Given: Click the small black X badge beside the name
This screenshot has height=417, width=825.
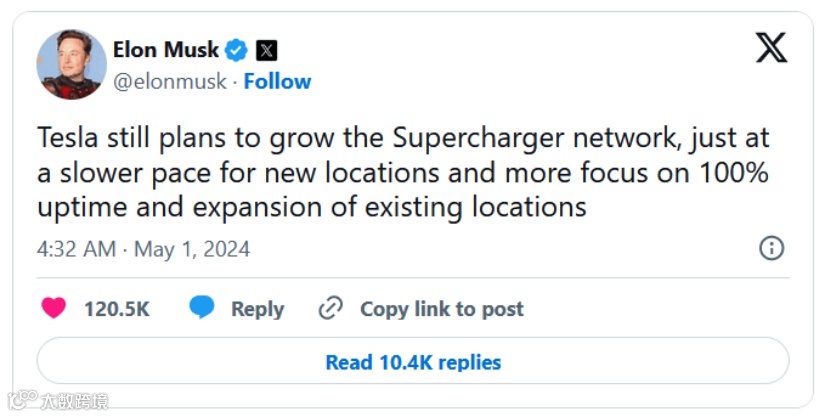Looking at the screenshot, I should pyautogui.click(x=266, y=49).
